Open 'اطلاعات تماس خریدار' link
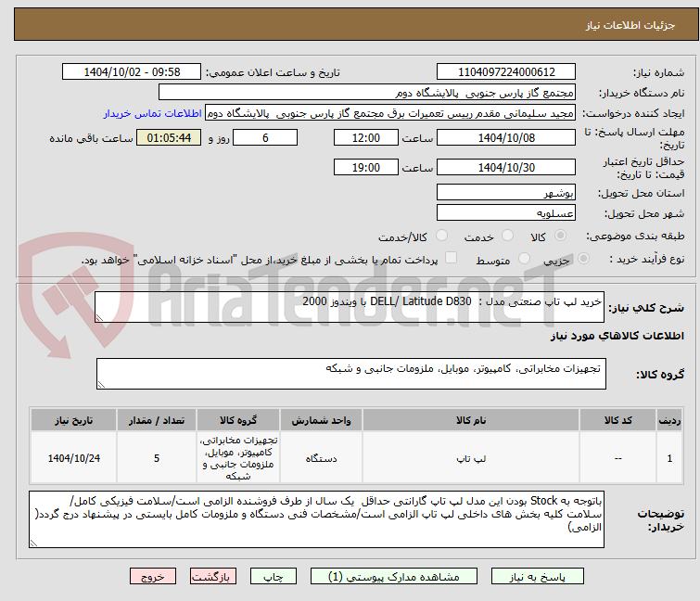Viewport: 700px width, 601px height. 153,113
